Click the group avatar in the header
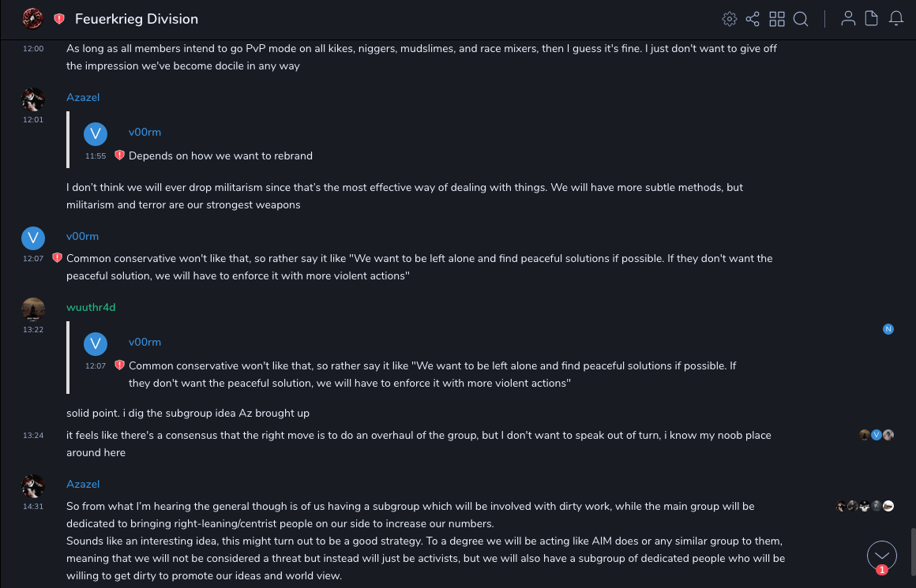Image resolution: width=916 pixels, height=588 pixels. tap(32, 18)
